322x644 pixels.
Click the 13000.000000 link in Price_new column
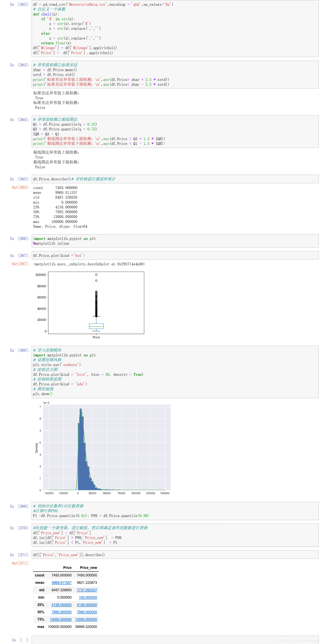click(86, 619)
